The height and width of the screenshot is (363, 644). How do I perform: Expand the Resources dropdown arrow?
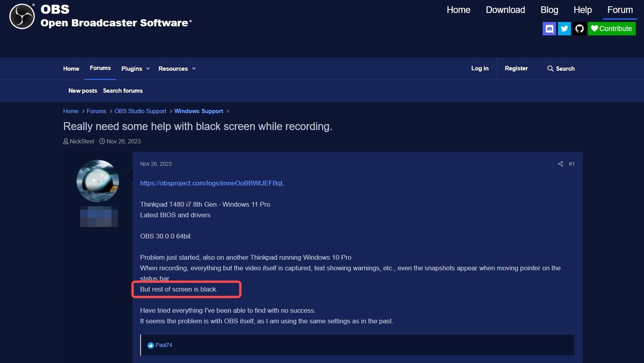pos(194,69)
